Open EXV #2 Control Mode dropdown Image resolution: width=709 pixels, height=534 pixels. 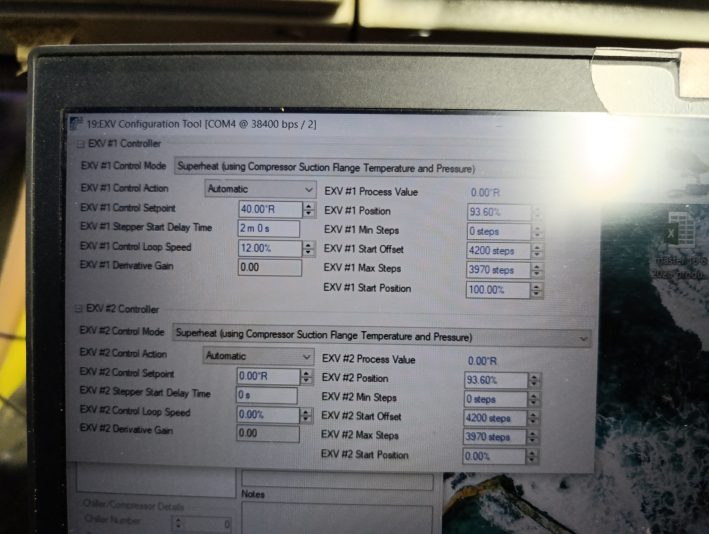coord(382,336)
